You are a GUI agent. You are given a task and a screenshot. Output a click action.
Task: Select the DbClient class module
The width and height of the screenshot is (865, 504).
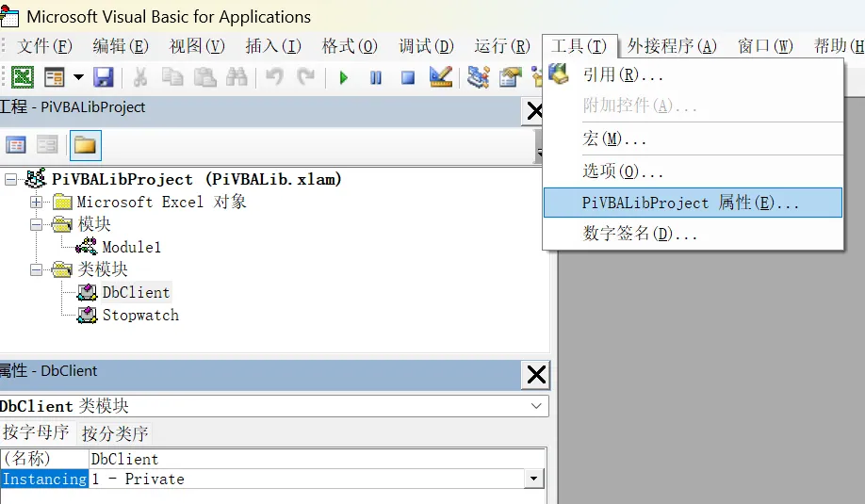pos(136,292)
